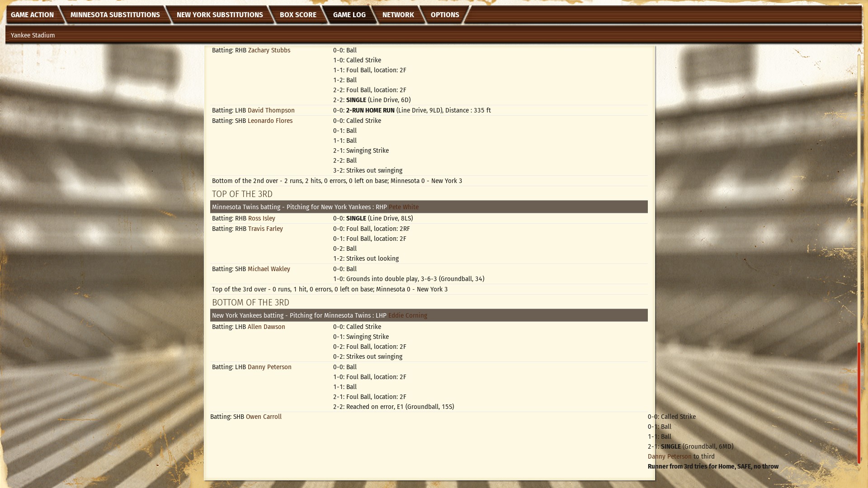Screen dimensions: 868x488
Task: Open Owen Carroll's player page
Action: [264, 417]
